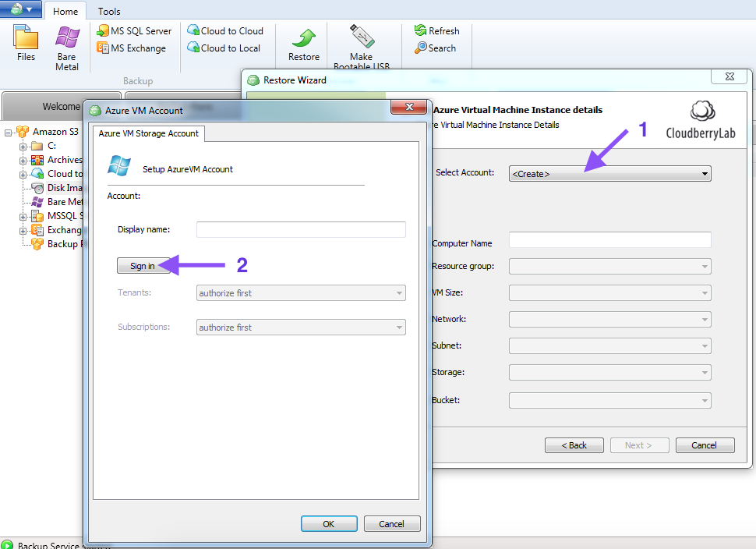Start a Cloud to Cloud backup
Viewport: 756px width, 549px height.
(225, 31)
